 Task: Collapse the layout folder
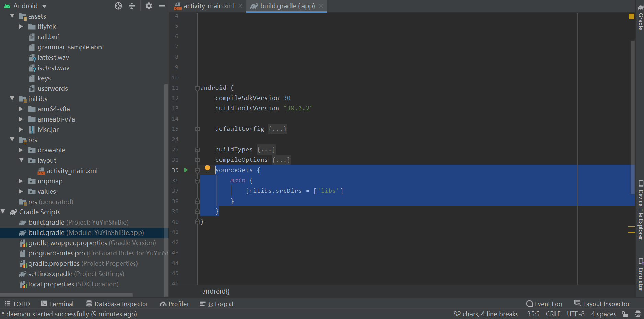click(21, 160)
